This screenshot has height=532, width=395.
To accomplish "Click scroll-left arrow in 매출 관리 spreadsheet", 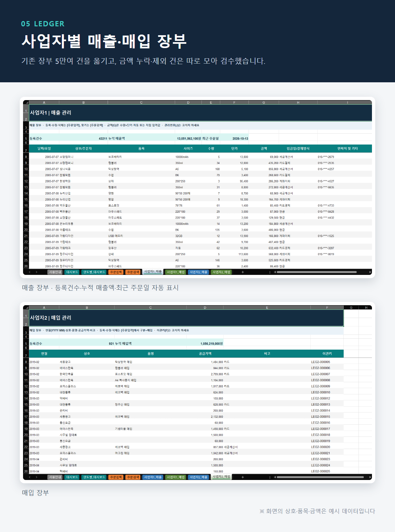I will (x=275, y=272).
